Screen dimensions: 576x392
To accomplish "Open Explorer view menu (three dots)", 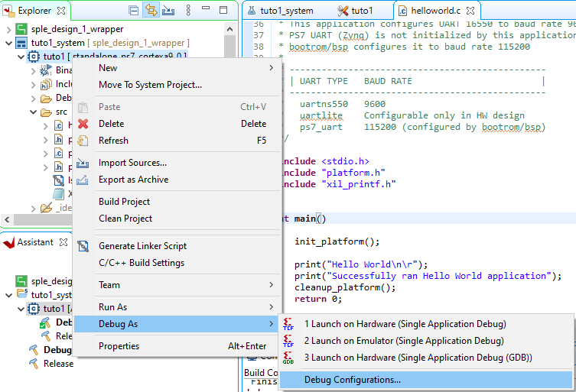I will [x=188, y=10].
